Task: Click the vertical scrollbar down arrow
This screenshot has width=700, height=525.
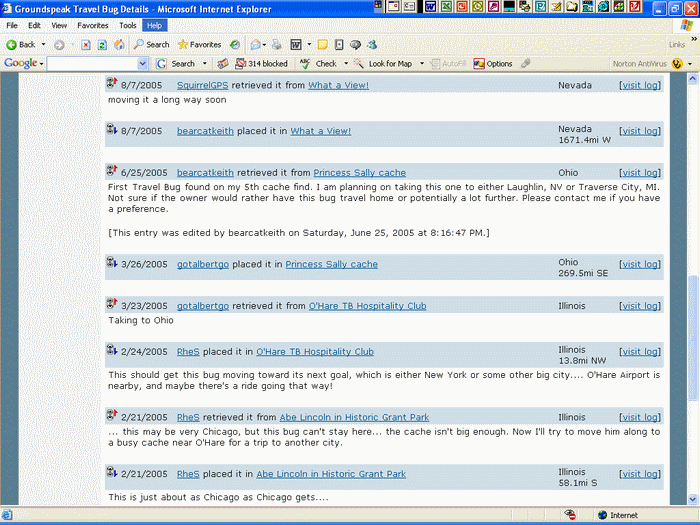Action: click(693, 499)
